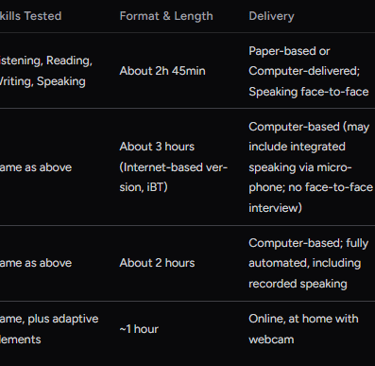The height and width of the screenshot is (366, 375).
Task: Select "Listening, Reading, Writing, Speaking" cell
Action: coord(46,71)
